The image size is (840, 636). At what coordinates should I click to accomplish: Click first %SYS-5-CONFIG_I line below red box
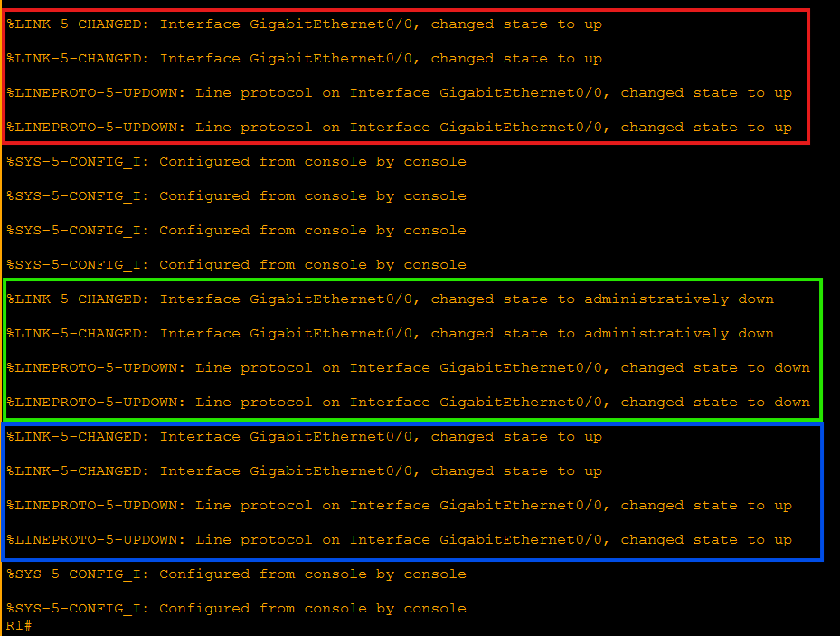(x=236, y=162)
